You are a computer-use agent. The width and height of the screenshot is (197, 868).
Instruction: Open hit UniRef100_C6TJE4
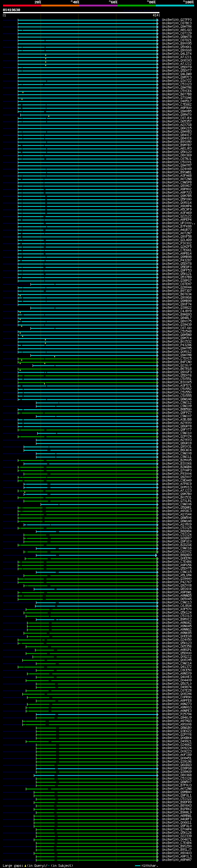pyautogui.click(x=177, y=118)
